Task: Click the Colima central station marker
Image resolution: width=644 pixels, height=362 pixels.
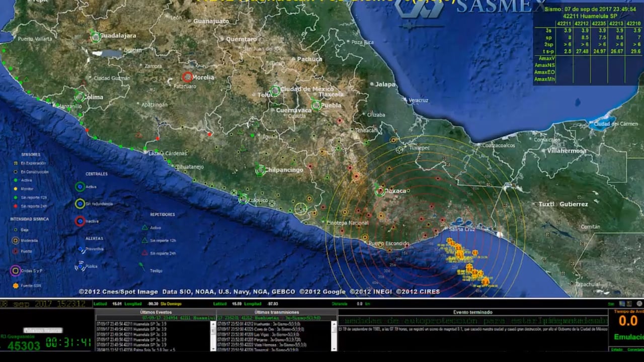Action: click(x=79, y=97)
